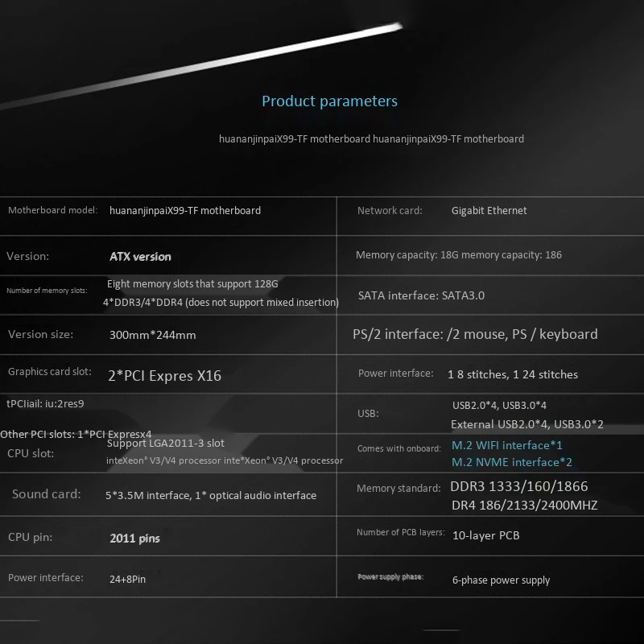
Task: Click the "Sound card:" label
Action: coord(46,494)
